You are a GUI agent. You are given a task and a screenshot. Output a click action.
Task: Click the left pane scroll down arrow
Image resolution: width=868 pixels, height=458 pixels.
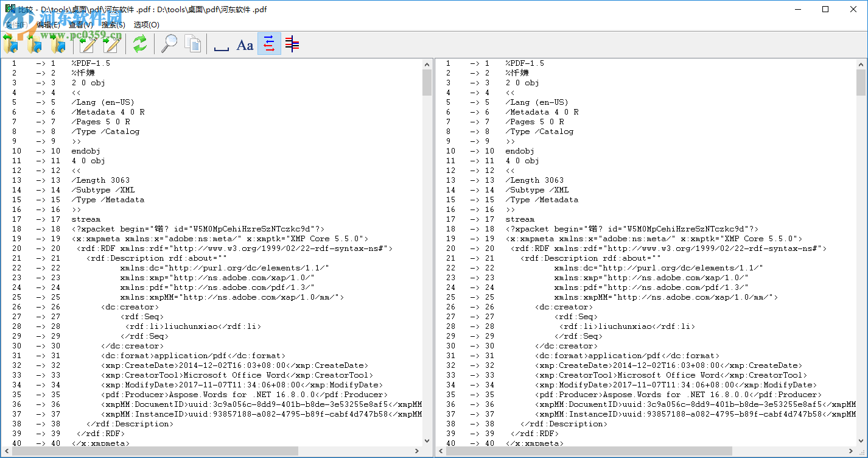tap(427, 441)
